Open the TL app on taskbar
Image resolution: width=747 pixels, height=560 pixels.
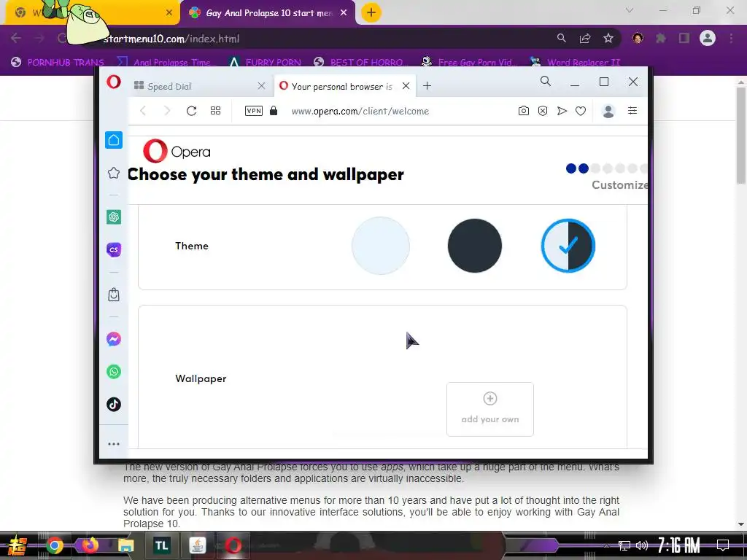pos(161,545)
